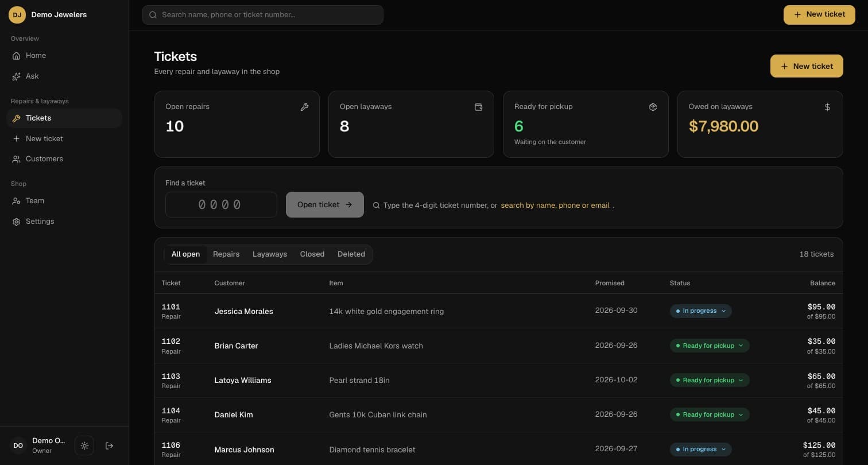The width and height of the screenshot is (868, 465).
Task: Open Settings from the sidebar
Action: tap(64, 222)
